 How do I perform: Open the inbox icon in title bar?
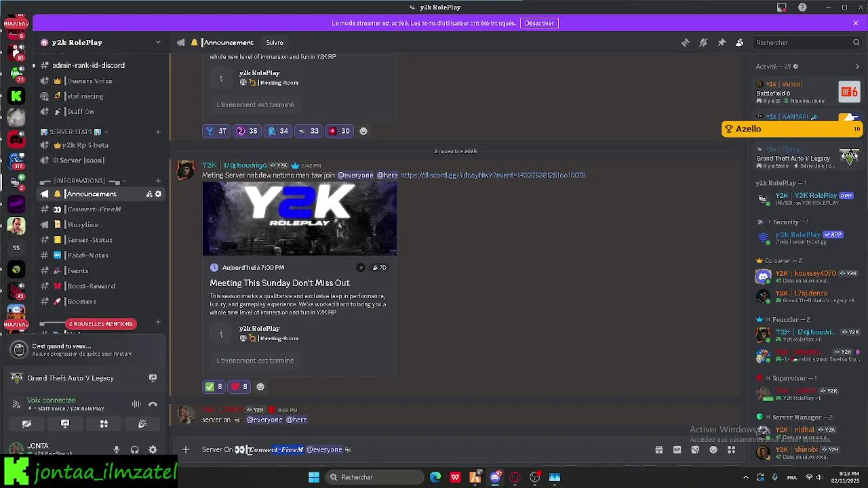click(x=782, y=7)
